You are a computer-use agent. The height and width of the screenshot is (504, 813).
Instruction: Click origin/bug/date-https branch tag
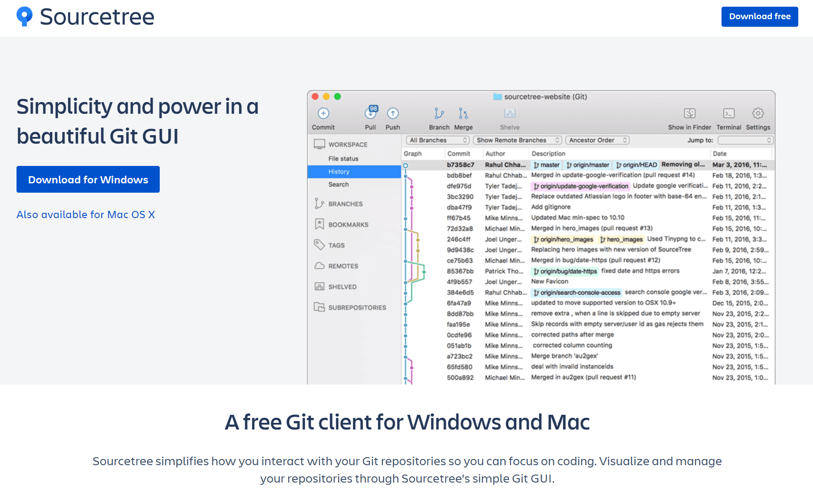[564, 271]
